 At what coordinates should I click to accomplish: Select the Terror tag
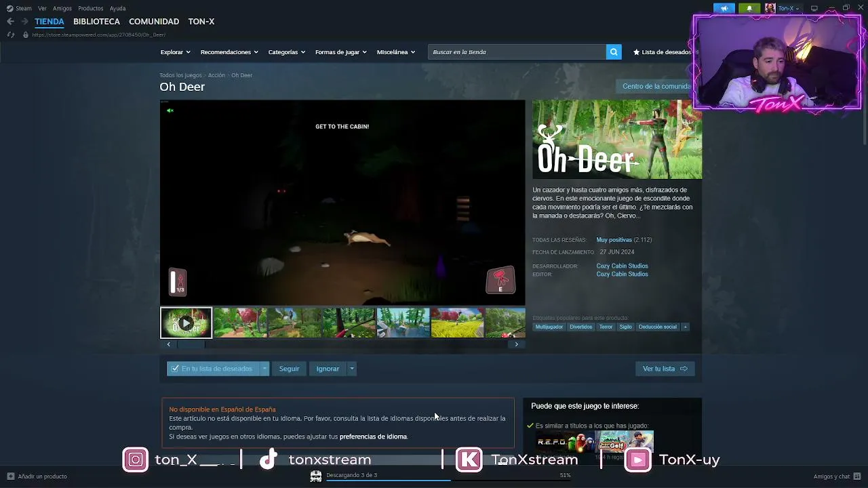(606, 327)
